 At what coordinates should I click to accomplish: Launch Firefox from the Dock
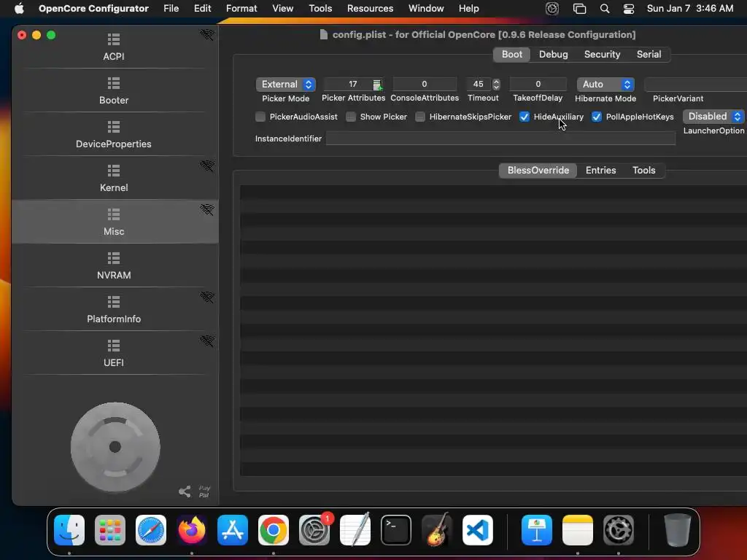click(192, 530)
